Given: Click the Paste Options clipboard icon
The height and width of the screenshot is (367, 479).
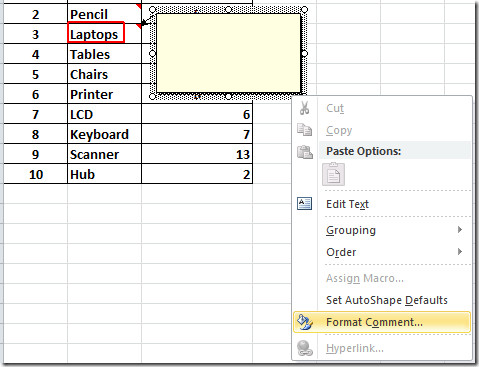Looking at the screenshot, I should click(x=305, y=152).
